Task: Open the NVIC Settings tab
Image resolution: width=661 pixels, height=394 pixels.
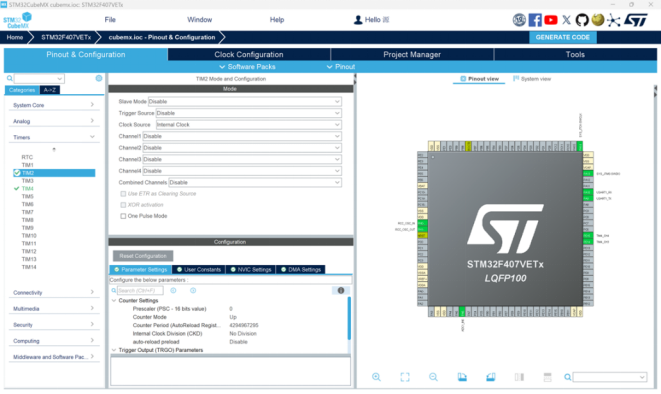Action: 251,269
